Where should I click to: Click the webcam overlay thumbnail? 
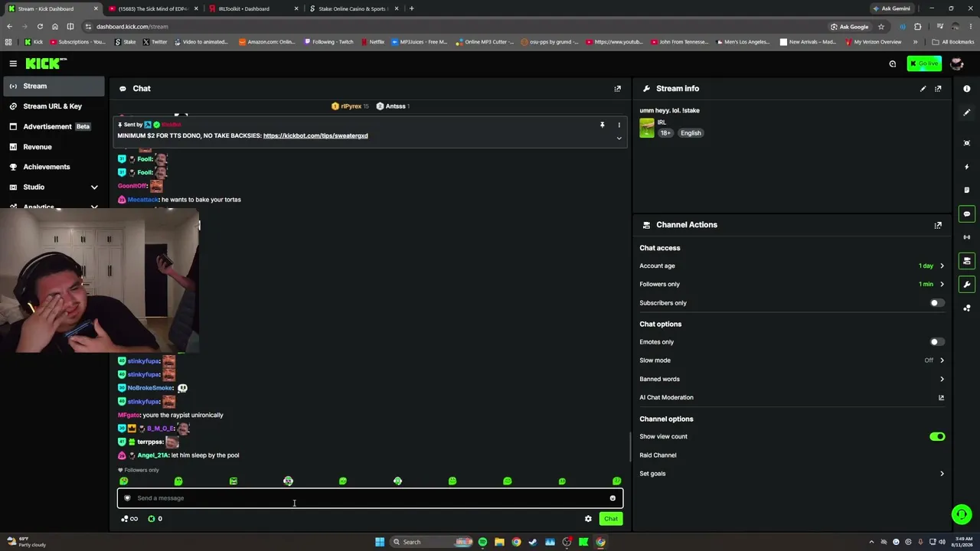coord(100,282)
